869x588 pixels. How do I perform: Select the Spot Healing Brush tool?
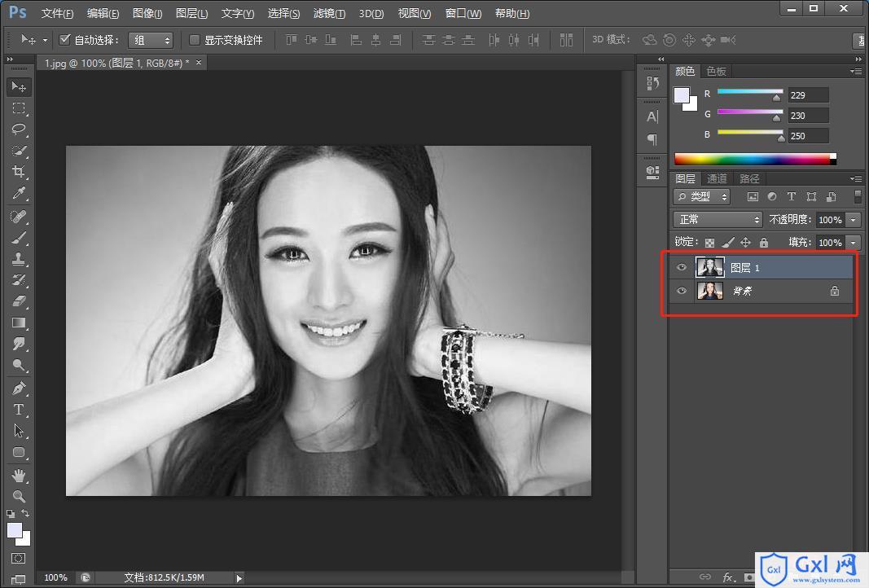[19, 216]
